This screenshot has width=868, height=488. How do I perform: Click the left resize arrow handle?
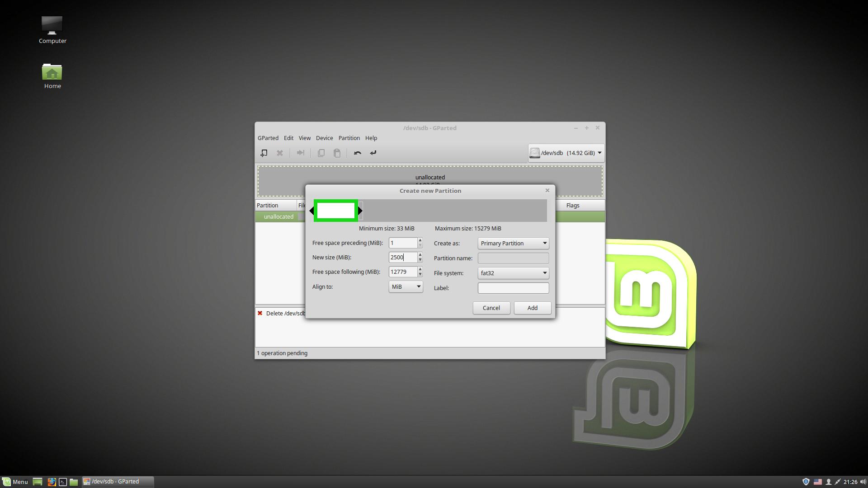(x=311, y=211)
